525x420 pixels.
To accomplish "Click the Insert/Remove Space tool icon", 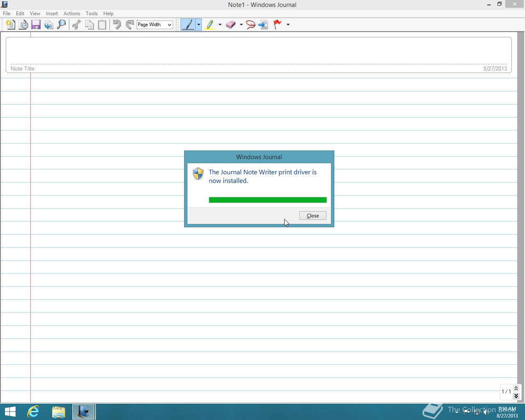I will [263, 25].
